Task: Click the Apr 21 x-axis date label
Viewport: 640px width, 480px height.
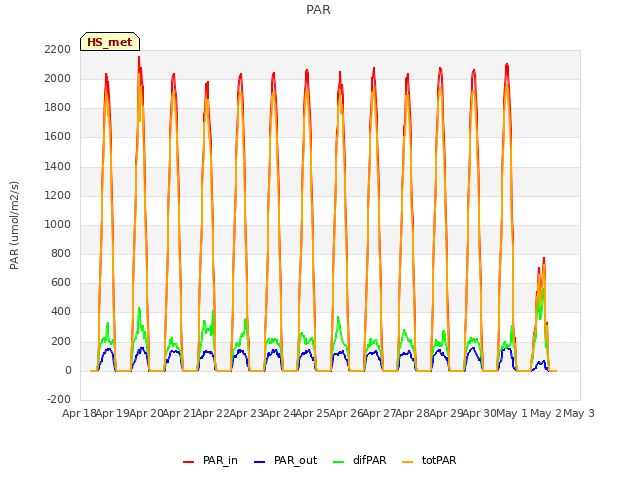Action: (x=179, y=413)
